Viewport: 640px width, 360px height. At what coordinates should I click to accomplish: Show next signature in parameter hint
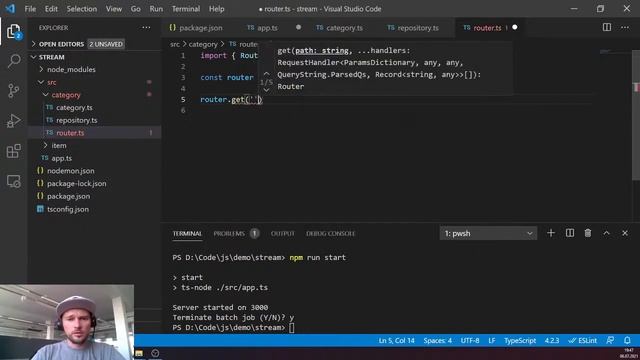pyautogui.click(x=267, y=90)
